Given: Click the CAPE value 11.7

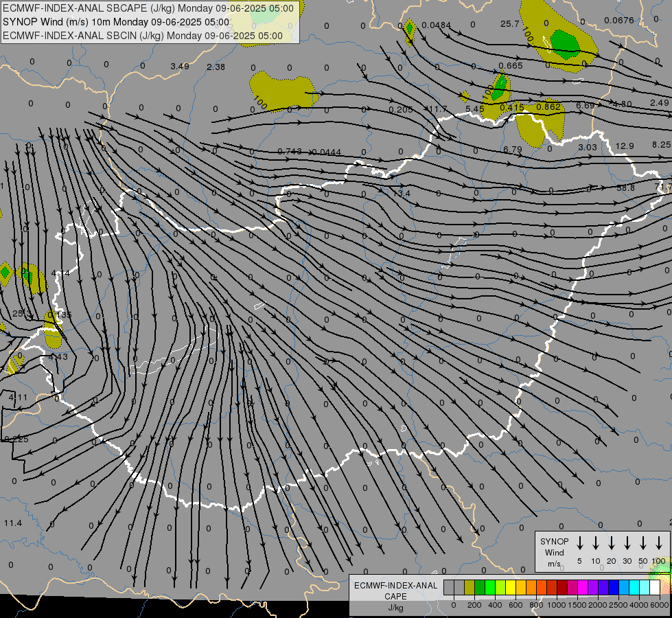Looking at the screenshot, I should click(x=438, y=109).
